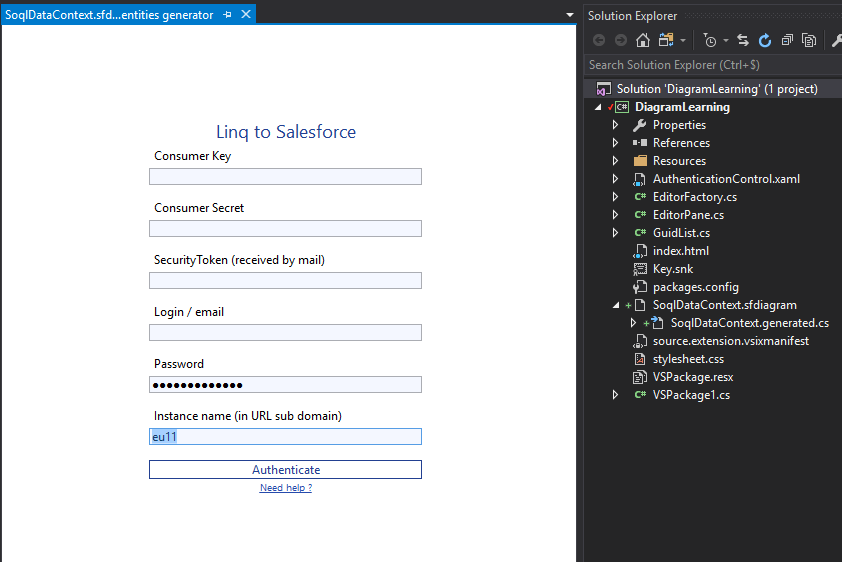
Task: Switch views using the Solutions and Folders icon
Action: click(666, 40)
